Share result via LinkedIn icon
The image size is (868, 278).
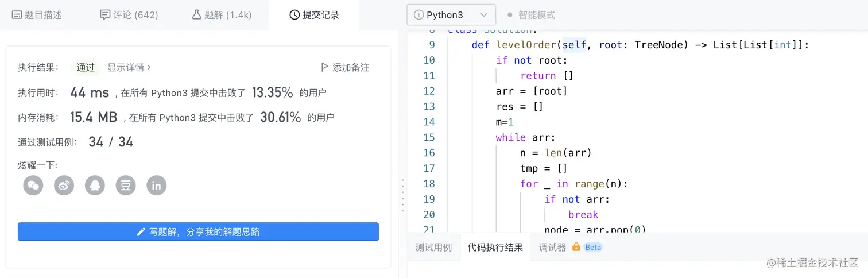tap(157, 185)
